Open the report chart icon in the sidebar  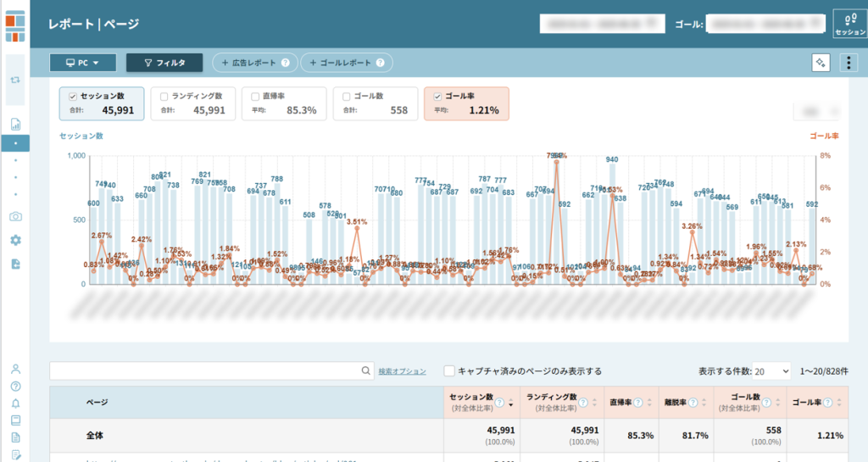15,125
